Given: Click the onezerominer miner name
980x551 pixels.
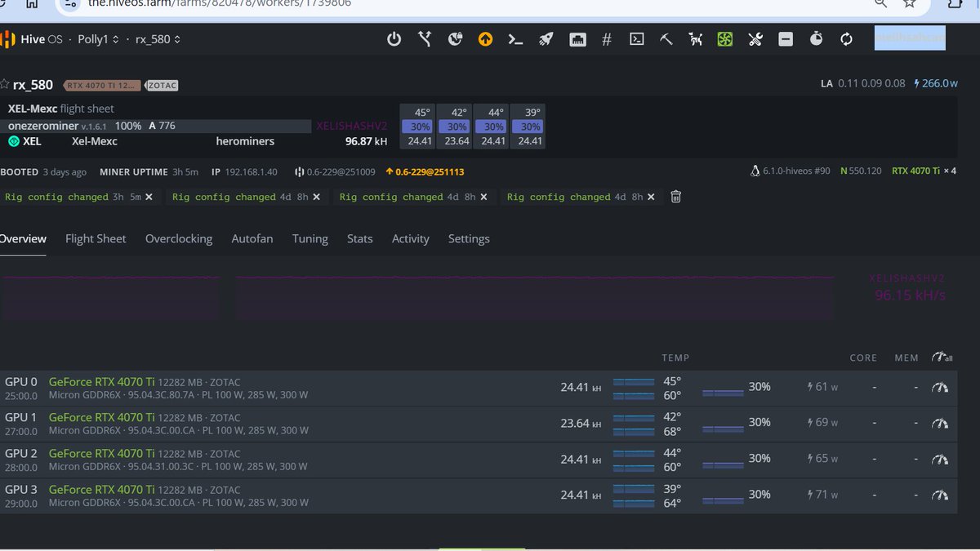Looking at the screenshot, I should (43, 126).
